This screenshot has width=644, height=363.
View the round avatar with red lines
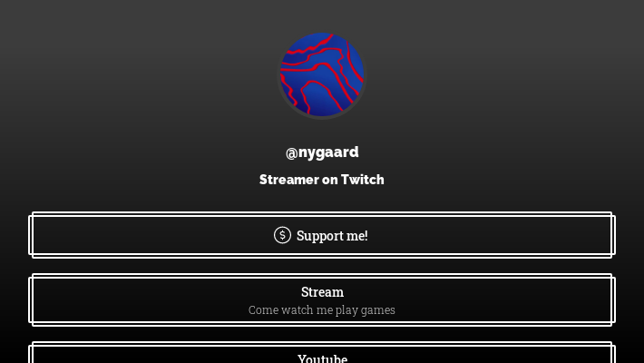click(322, 74)
